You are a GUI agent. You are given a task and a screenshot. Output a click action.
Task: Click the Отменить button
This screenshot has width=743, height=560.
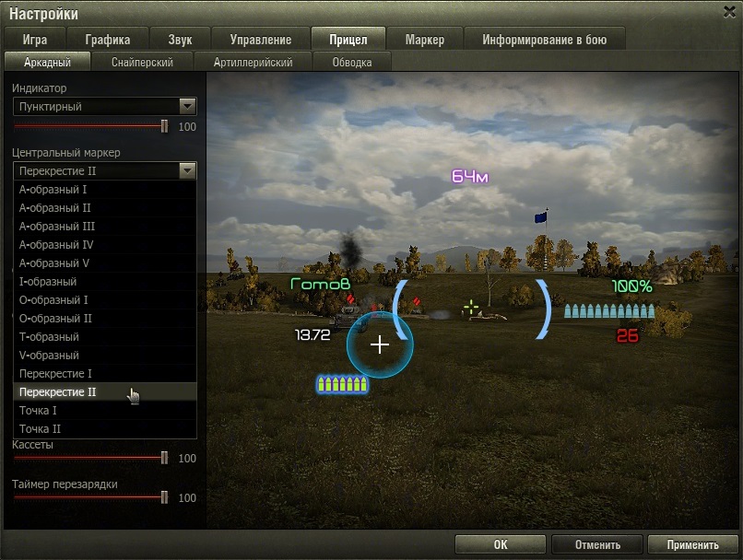pos(597,544)
